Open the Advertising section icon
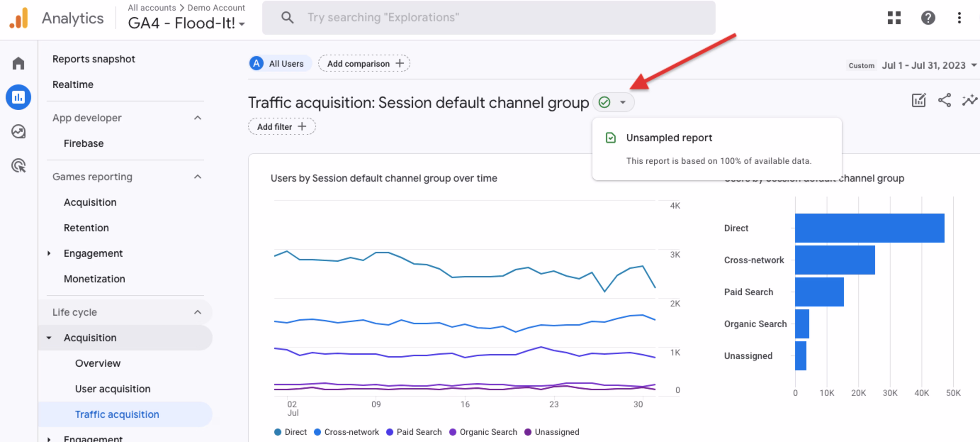 tap(18, 165)
